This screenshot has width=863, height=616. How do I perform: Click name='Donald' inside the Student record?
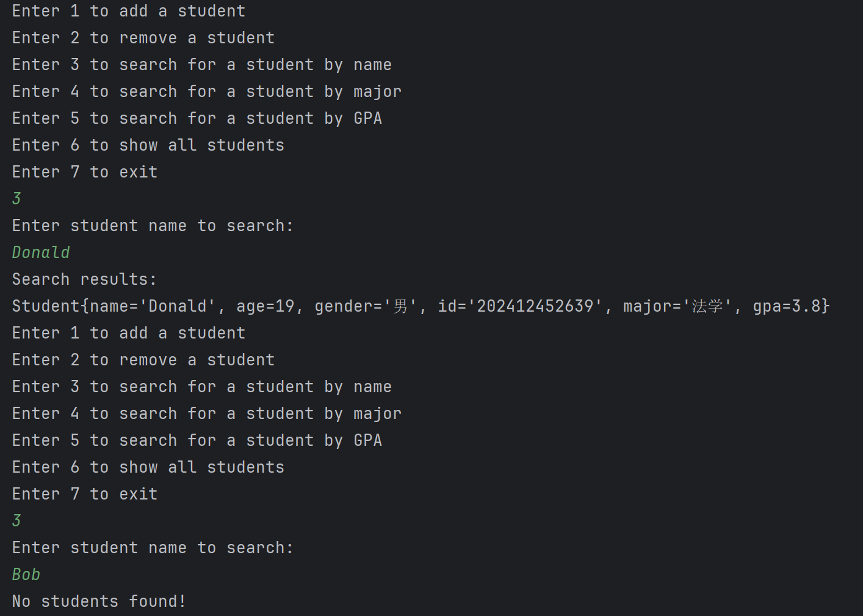click(152, 306)
